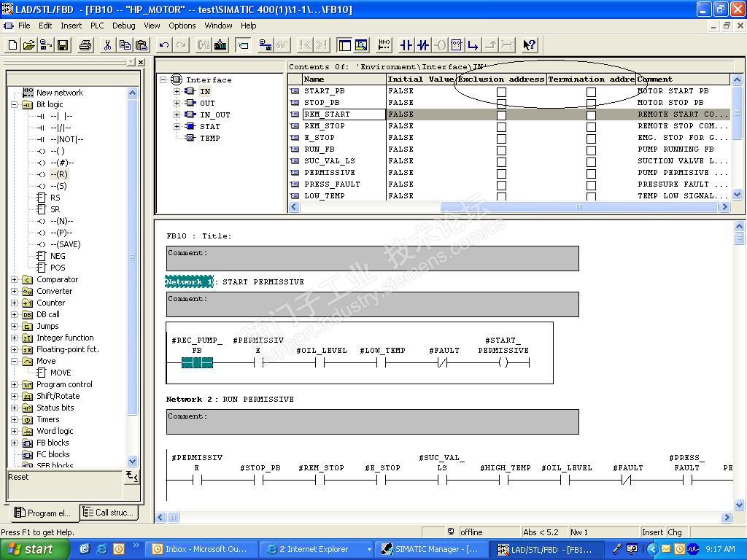Check Termination address box for STOP_PB

click(x=591, y=104)
